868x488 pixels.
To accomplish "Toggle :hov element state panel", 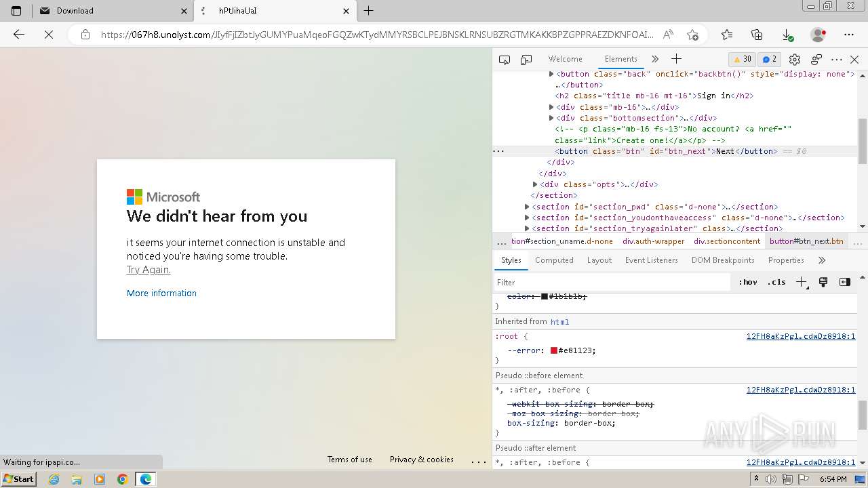I will 748,282.
